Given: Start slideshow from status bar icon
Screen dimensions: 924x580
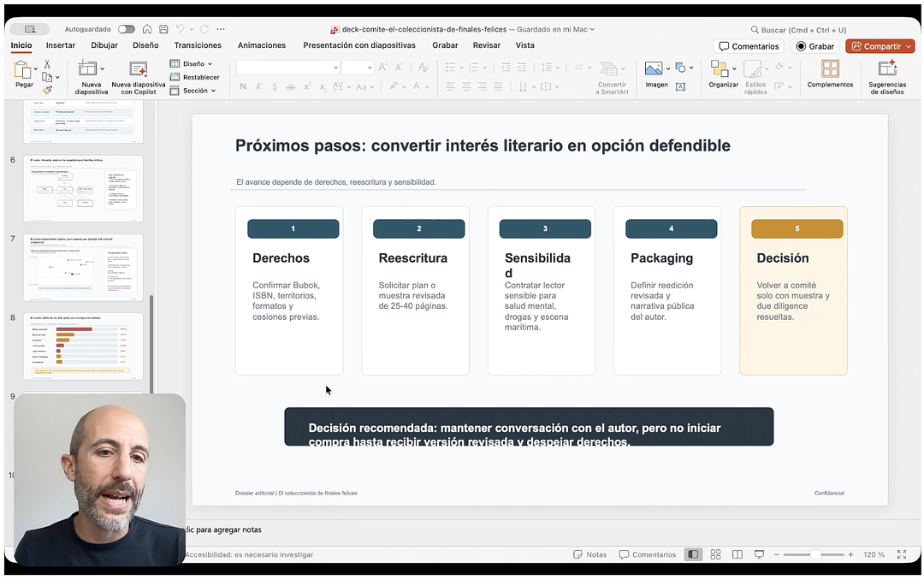Looking at the screenshot, I should click(x=760, y=554).
